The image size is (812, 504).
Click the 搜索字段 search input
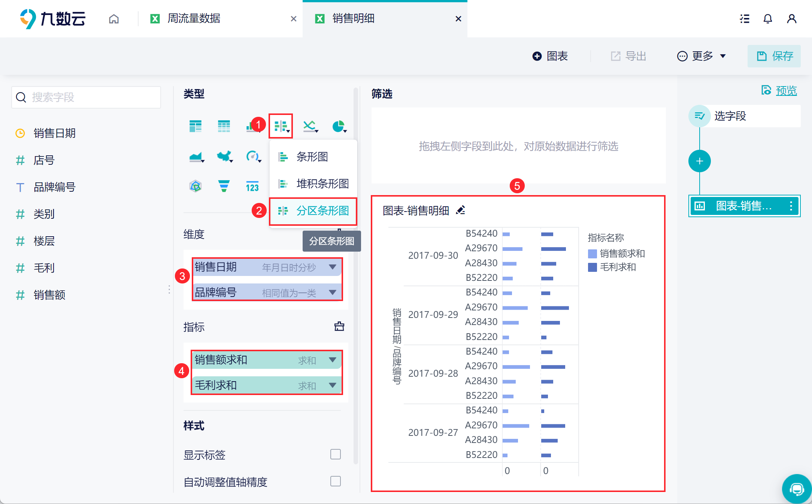pos(86,97)
